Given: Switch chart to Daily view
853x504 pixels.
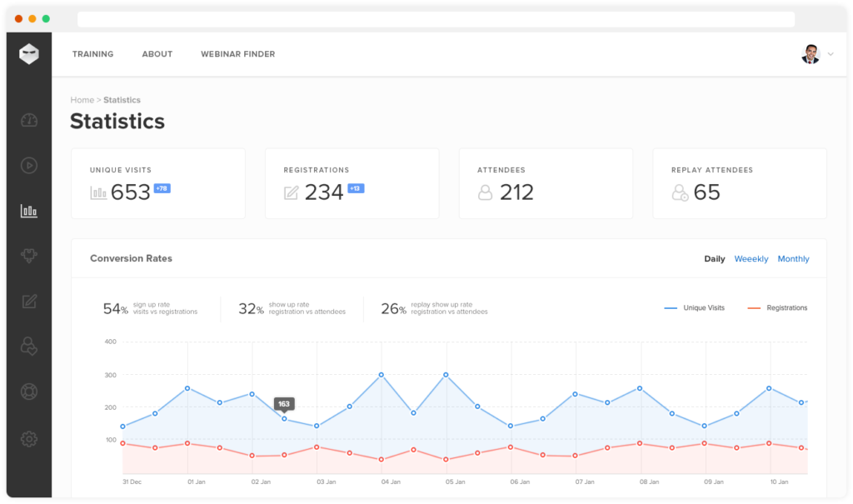Looking at the screenshot, I should click(714, 258).
